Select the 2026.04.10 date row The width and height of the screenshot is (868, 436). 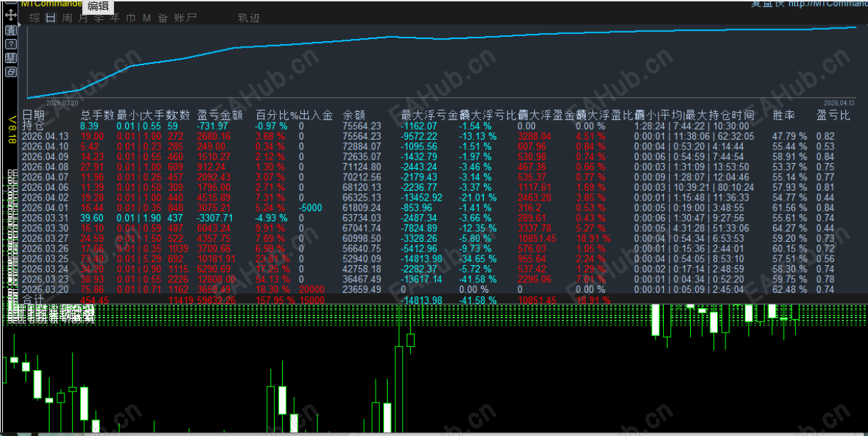click(x=45, y=147)
